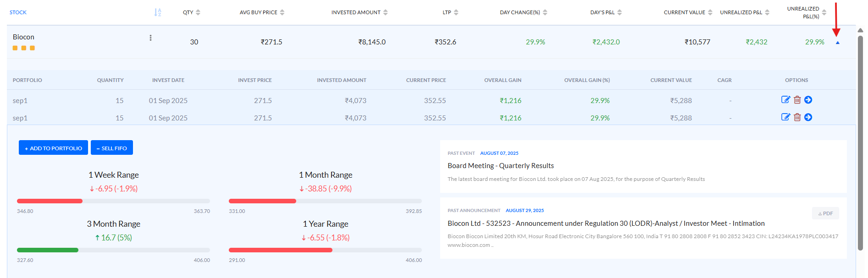This screenshot has width=868, height=278.
Task: Sort by the QTY column arrows
Action: [198, 12]
